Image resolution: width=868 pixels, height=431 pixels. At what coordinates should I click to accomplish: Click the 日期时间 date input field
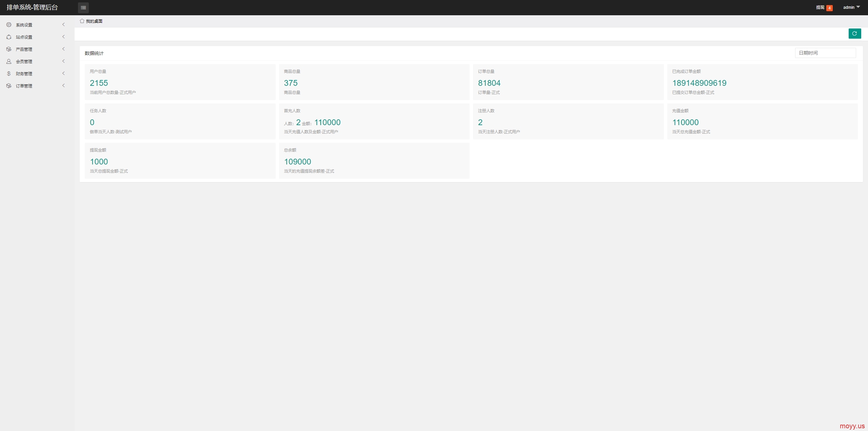[x=825, y=53]
